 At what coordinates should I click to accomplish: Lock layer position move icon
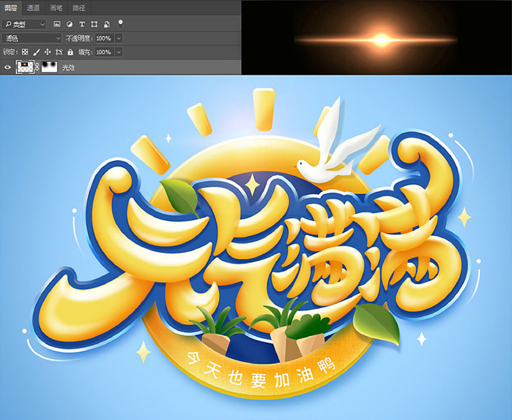(48, 52)
